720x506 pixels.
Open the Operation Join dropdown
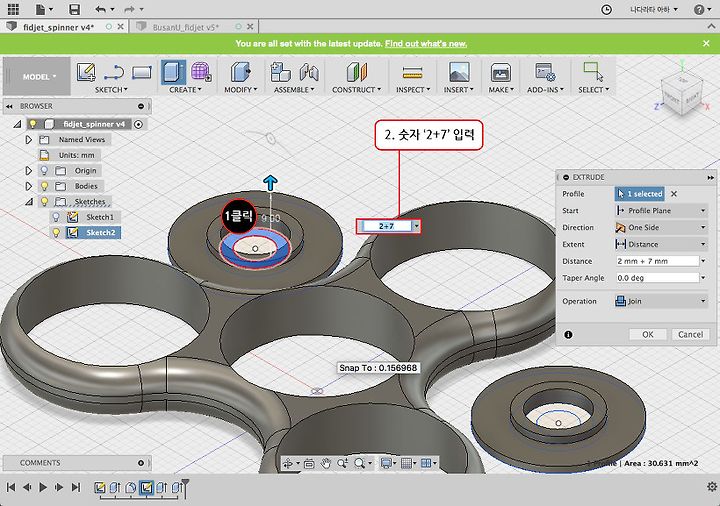click(x=661, y=301)
